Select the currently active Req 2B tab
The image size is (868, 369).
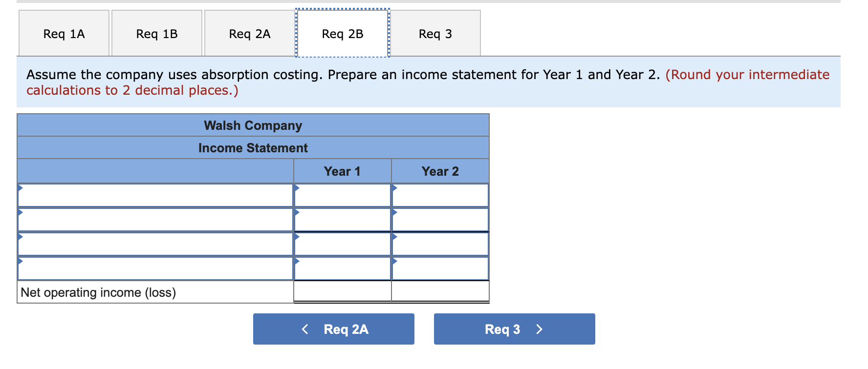pos(342,33)
